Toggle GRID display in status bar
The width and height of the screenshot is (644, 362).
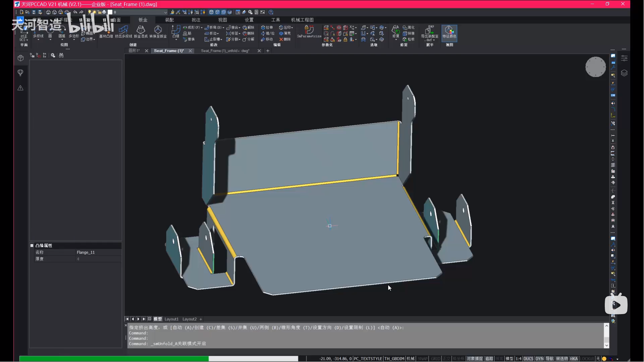(435, 359)
